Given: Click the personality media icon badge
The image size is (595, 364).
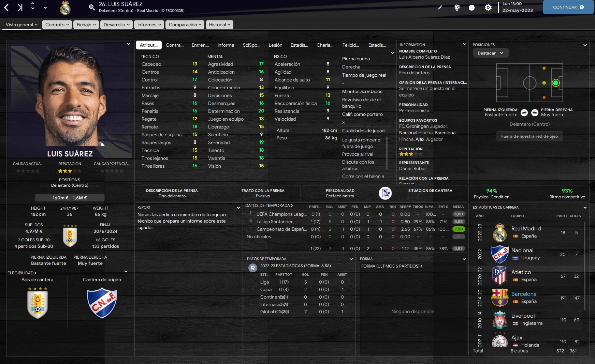Looking at the screenshot, I should [x=385, y=193].
